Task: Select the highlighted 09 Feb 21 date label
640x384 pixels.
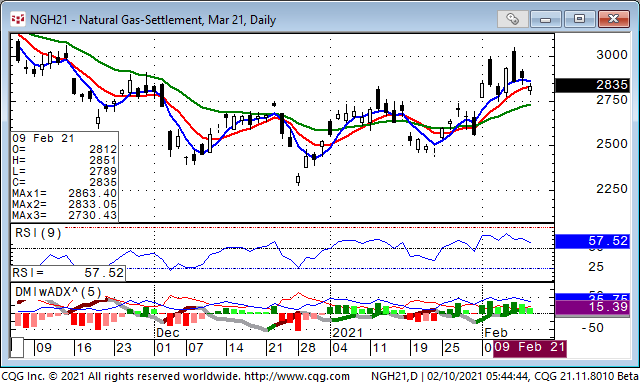Action: (529, 347)
